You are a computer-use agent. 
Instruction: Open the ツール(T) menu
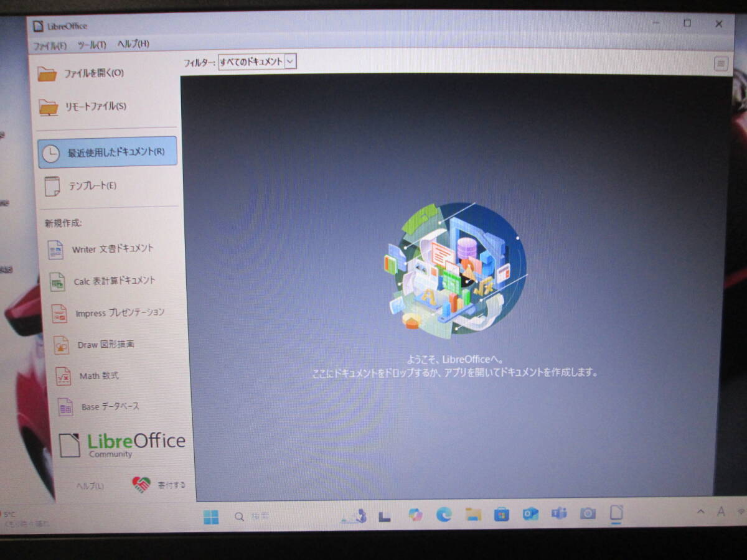[x=92, y=45]
